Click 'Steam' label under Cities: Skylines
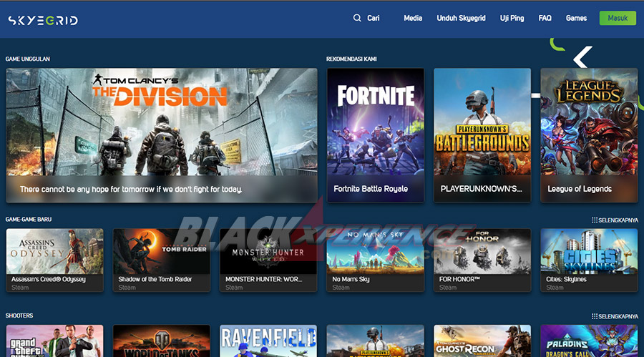This screenshot has width=644, height=357. click(555, 288)
